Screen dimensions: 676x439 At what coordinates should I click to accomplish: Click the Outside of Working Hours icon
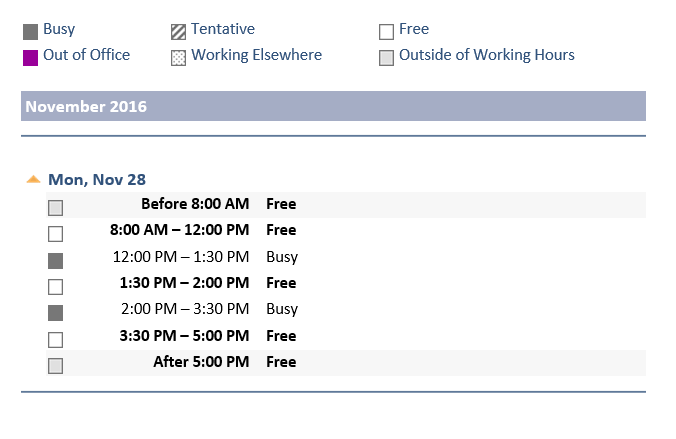tap(386, 58)
